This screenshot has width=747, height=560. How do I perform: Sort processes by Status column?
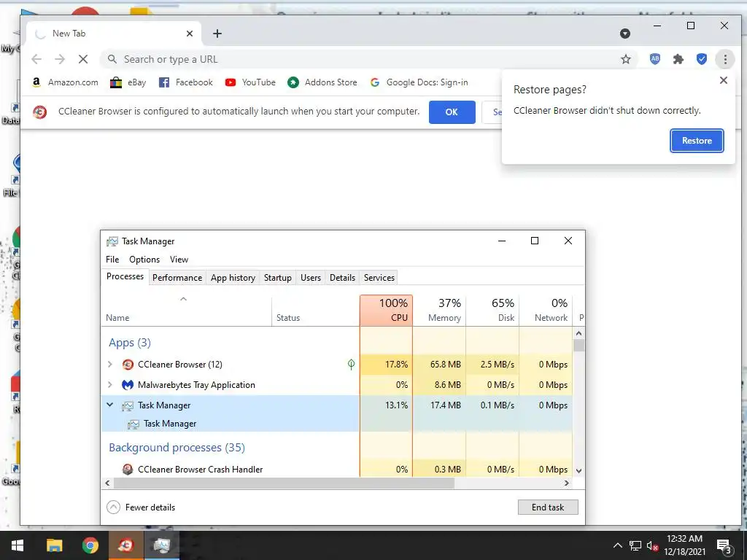(315, 311)
